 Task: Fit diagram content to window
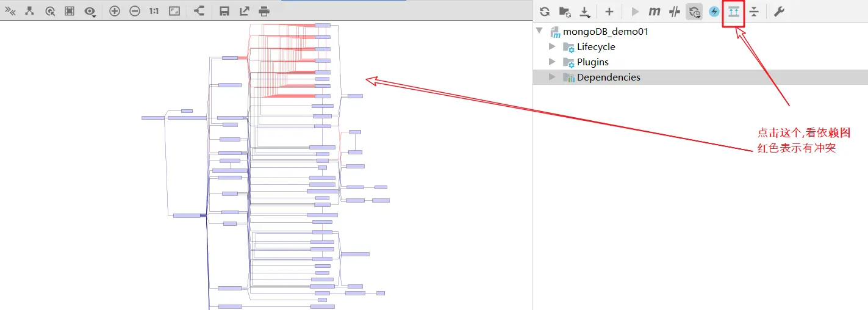coord(174,10)
